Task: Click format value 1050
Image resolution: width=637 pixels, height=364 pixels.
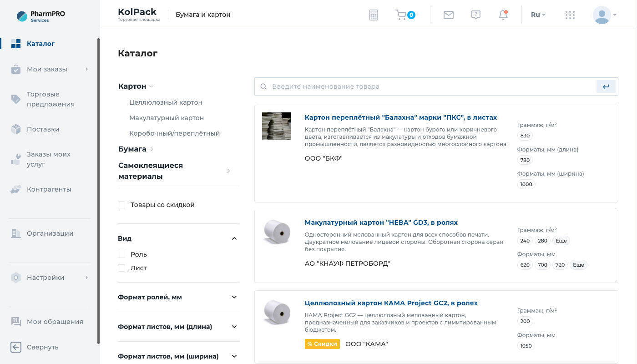Action: point(526,346)
